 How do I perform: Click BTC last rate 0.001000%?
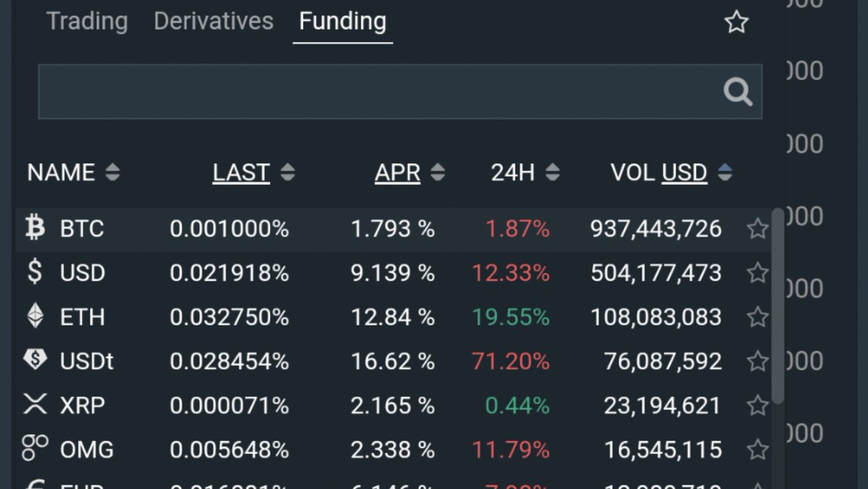pos(229,229)
